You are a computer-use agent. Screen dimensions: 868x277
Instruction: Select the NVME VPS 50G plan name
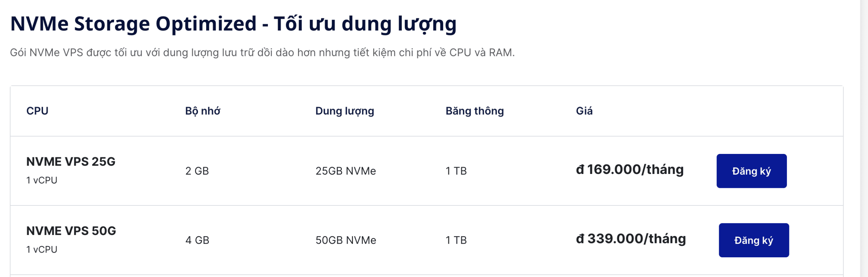click(x=71, y=231)
